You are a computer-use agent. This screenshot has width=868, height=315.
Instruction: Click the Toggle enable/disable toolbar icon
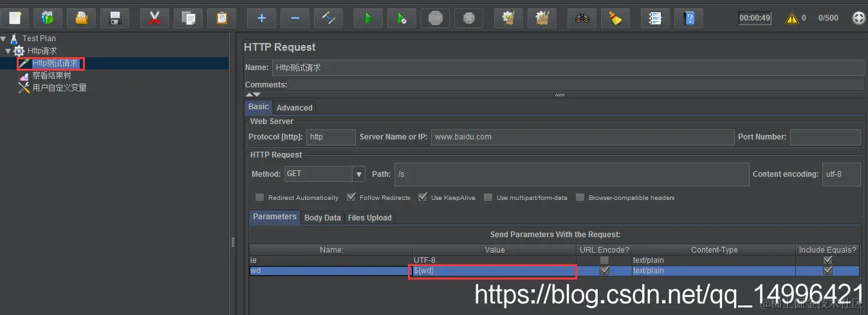pyautogui.click(x=328, y=18)
